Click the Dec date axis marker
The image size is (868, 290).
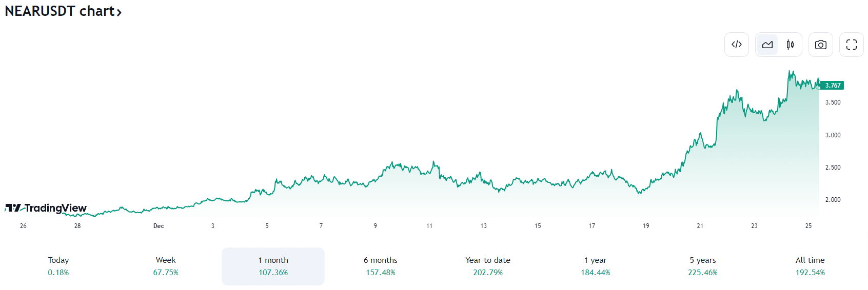click(159, 226)
